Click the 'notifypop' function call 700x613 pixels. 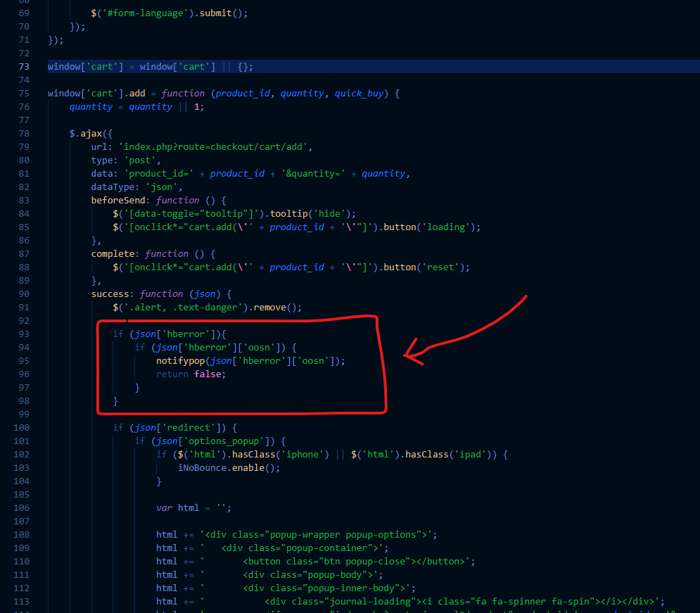pos(180,361)
